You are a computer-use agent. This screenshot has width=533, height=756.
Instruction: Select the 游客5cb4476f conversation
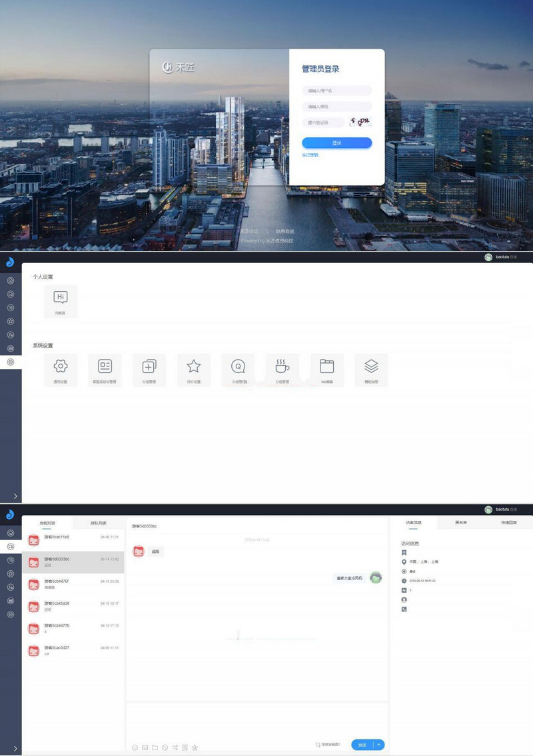73,584
